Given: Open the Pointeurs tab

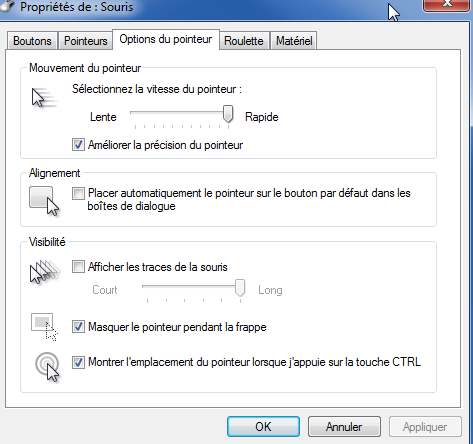Looking at the screenshot, I should click(86, 41).
